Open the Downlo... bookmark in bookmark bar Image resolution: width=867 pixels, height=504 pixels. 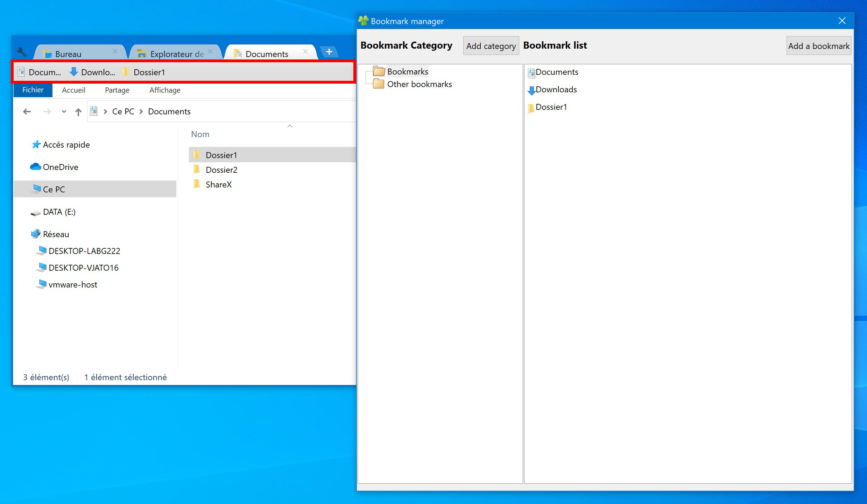pos(92,72)
